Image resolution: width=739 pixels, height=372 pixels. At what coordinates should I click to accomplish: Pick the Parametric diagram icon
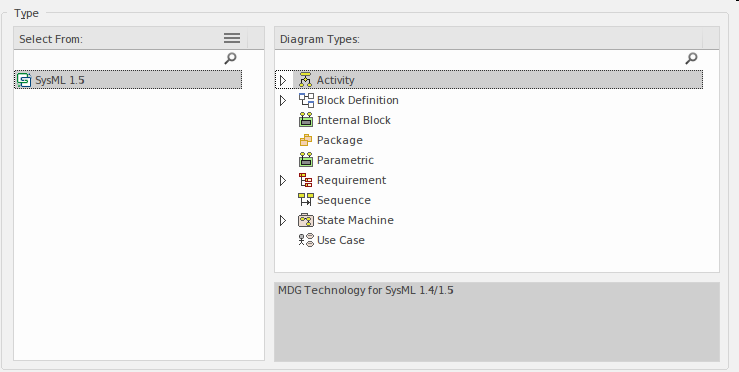click(x=306, y=160)
